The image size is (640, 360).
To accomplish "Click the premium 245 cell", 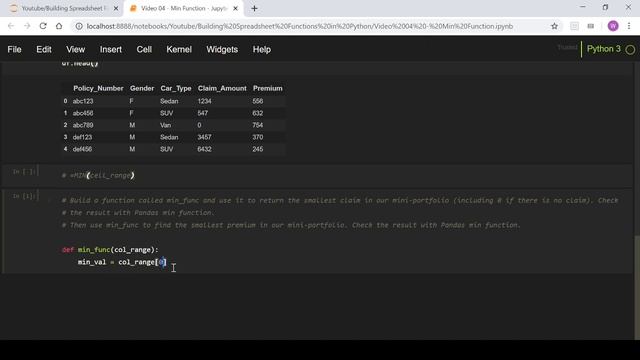I will 258,149.
